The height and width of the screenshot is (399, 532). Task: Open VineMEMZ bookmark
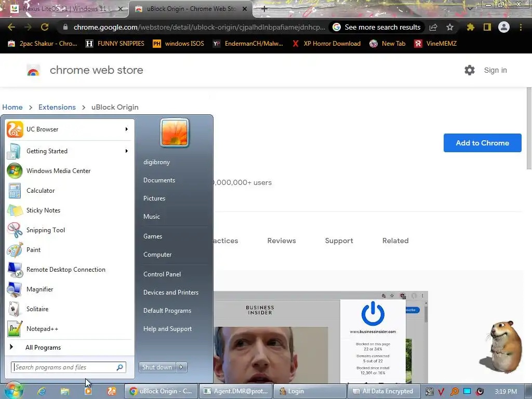click(x=435, y=44)
